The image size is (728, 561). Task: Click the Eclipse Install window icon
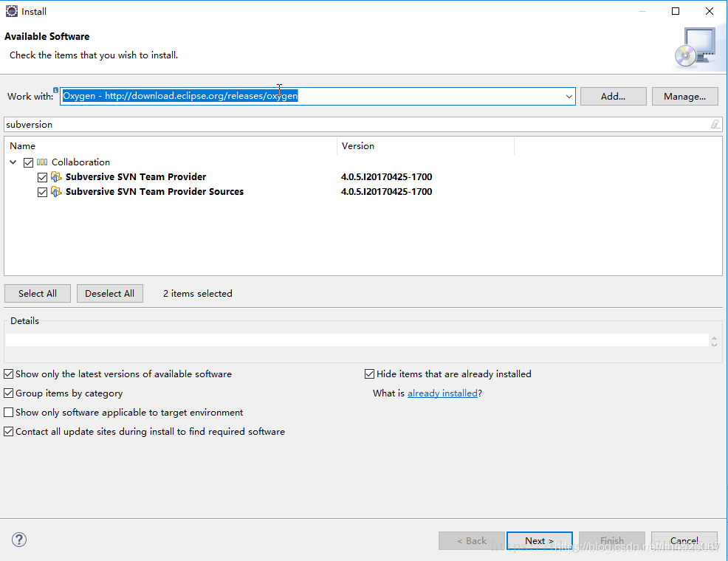[x=12, y=11]
